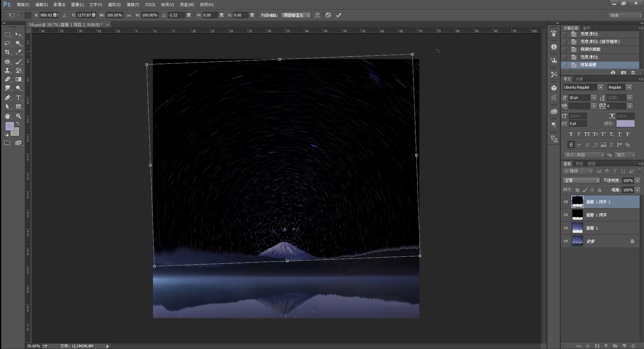
Task: Select the 模糊收藏館 history state
Action: coord(590,49)
